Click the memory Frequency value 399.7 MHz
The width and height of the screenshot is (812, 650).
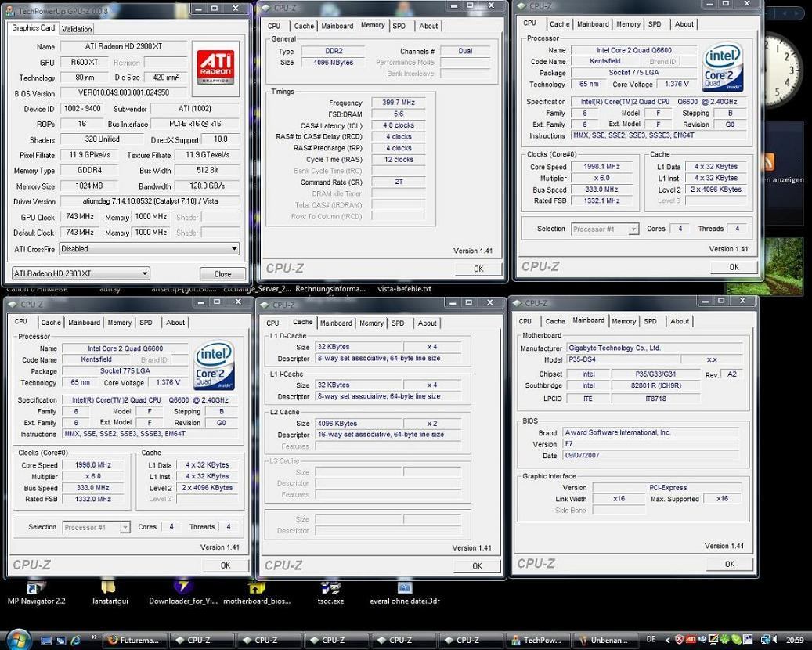pyautogui.click(x=399, y=103)
